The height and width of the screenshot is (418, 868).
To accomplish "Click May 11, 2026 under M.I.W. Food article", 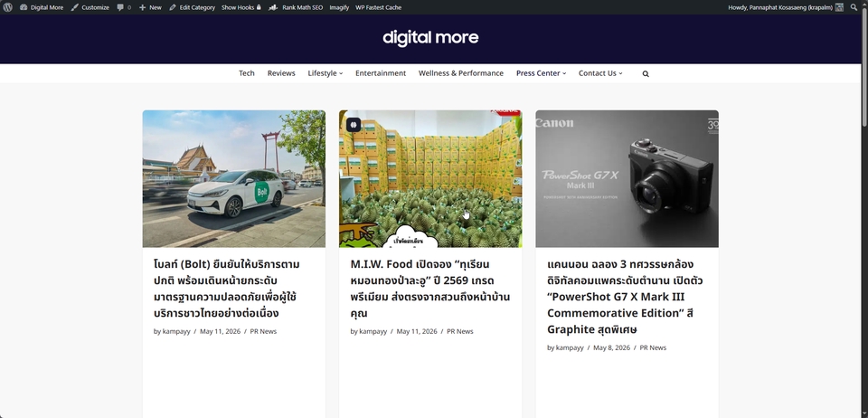I will point(417,332).
